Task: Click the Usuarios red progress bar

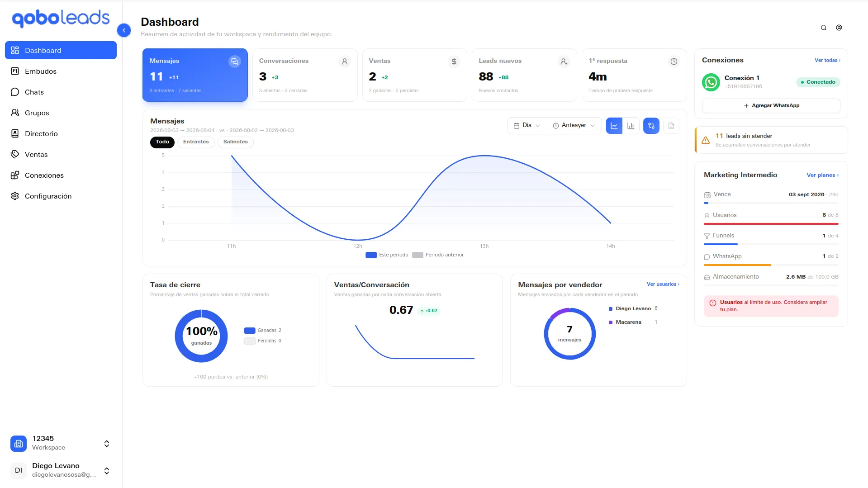Action: coord(771,224)
